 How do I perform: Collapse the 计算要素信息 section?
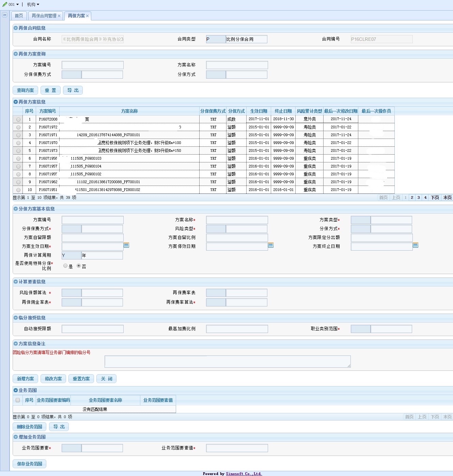tap(16, 282)
